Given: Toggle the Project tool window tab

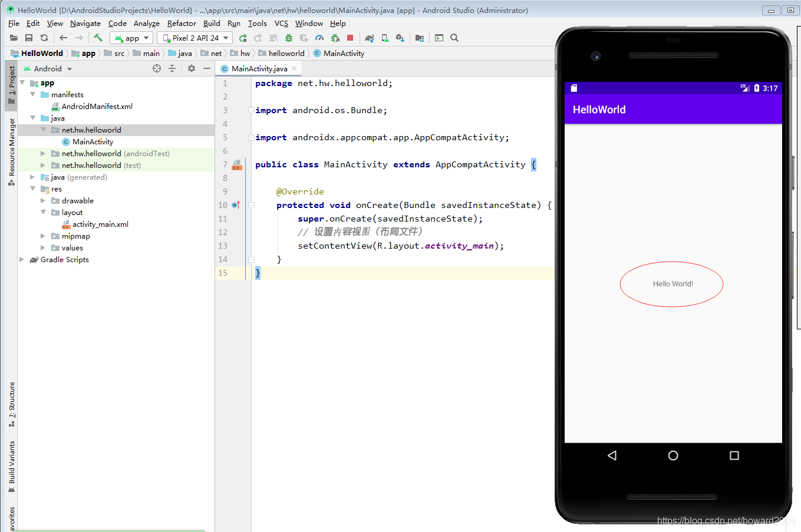Looking at the screenshot, I should tap(11, 85).
